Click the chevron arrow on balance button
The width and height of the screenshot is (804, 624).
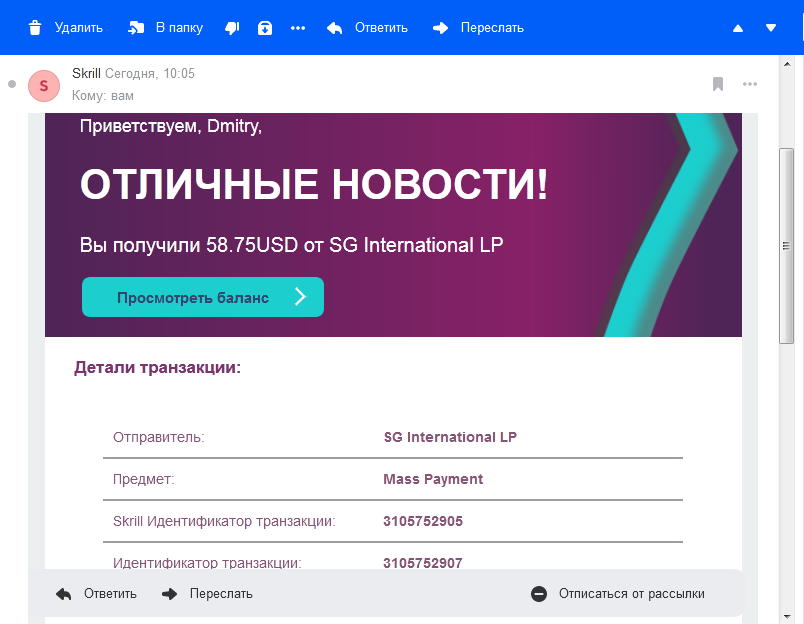point(300,297)
